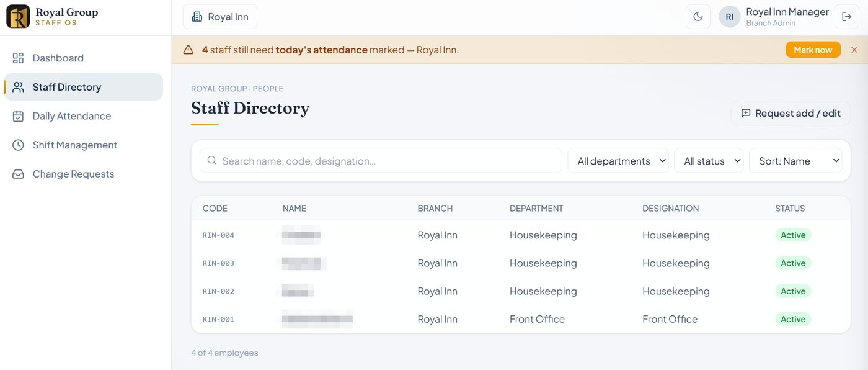Click the building icon beside Royal Inn
Viewport: 868px width, 370px height.
(197, 17)
